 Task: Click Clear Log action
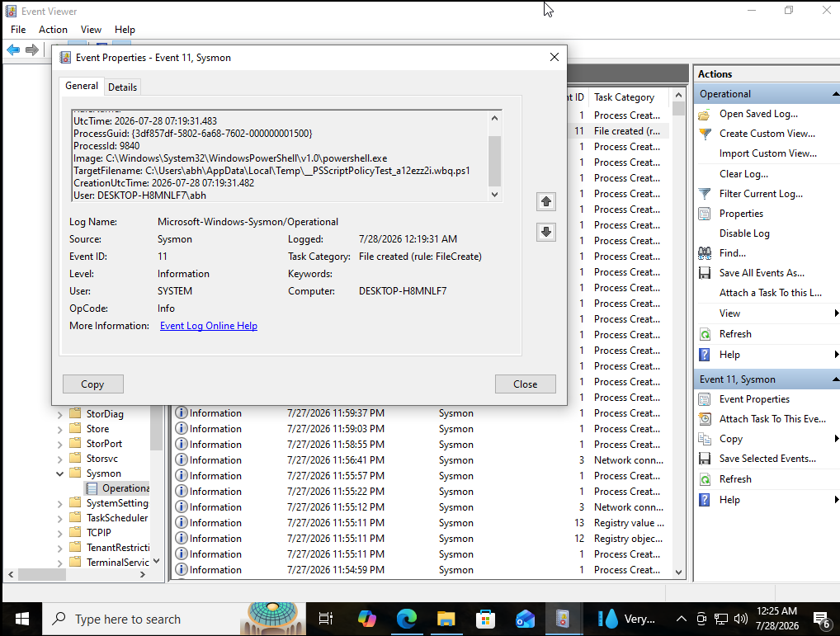click(x=743, y=174)
